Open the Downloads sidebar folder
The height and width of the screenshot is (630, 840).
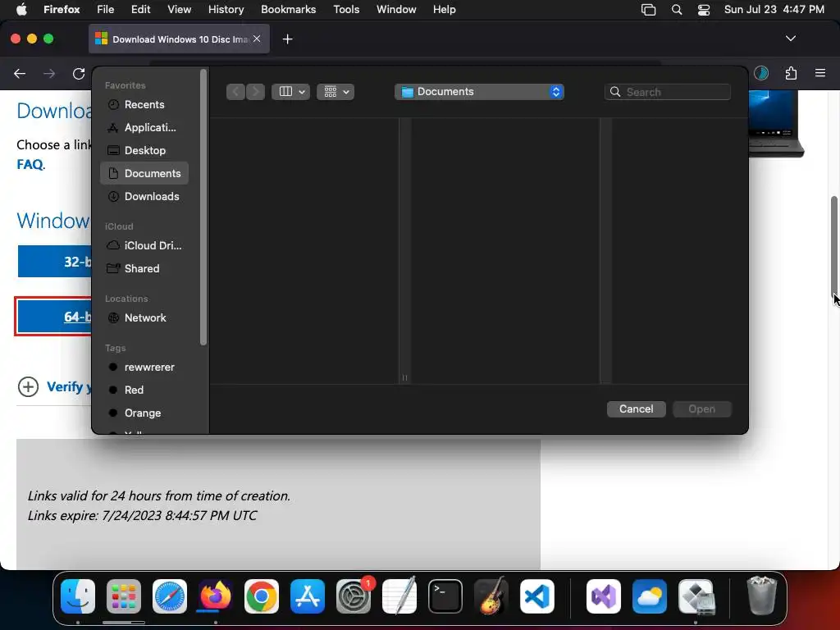pos(144,197)
